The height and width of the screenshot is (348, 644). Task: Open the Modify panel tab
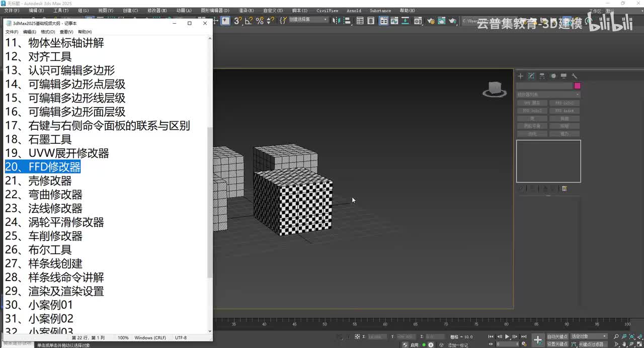click(x=531, y=76)
